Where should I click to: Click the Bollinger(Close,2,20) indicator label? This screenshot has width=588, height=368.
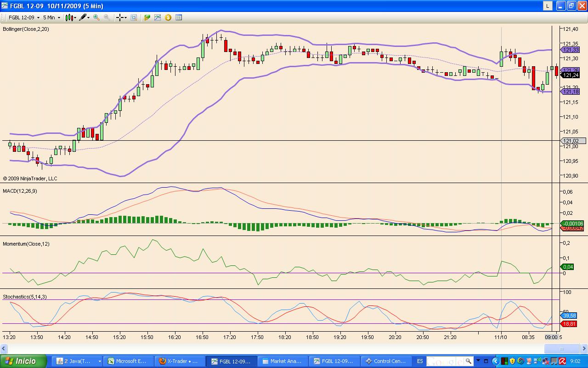tap(26, 29)
